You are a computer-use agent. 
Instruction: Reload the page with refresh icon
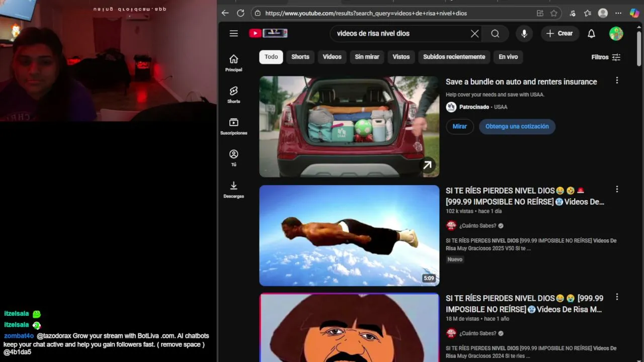(240, 13)
